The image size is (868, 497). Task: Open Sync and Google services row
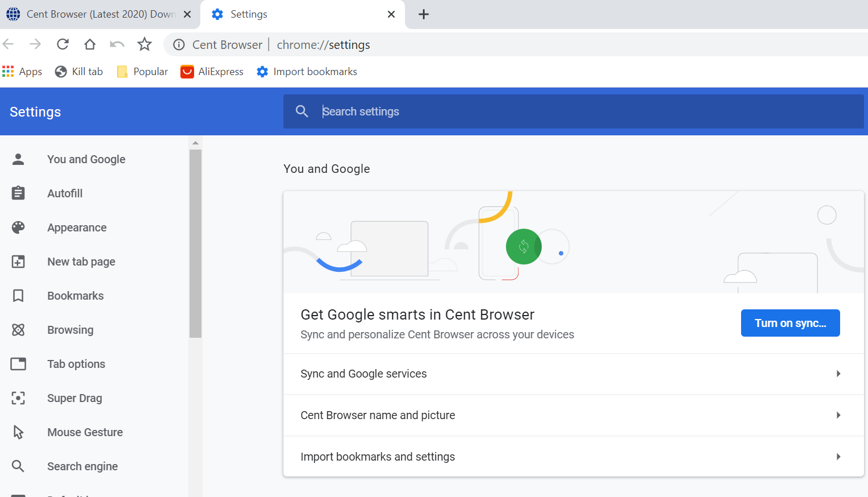(574, 374)
